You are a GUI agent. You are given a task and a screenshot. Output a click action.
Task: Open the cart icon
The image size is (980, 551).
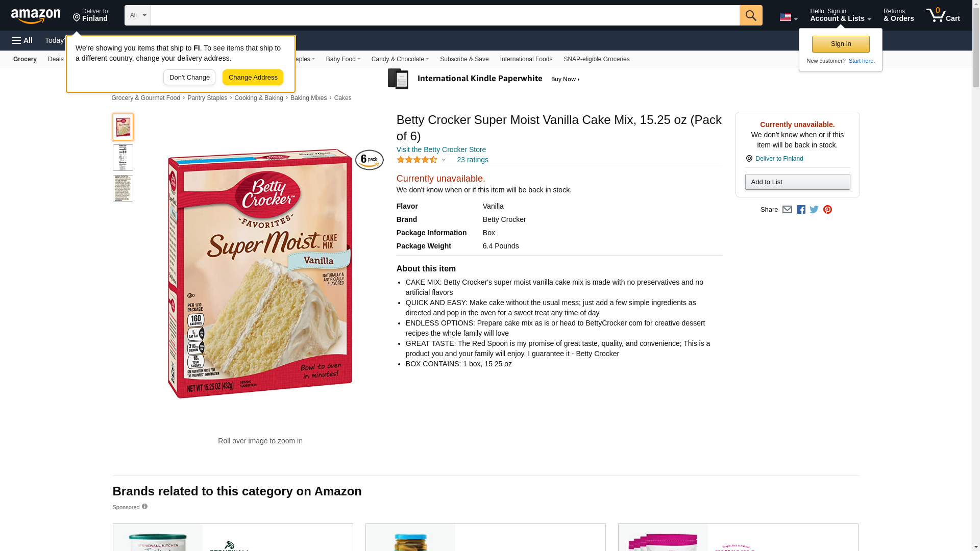click(943, 15)
